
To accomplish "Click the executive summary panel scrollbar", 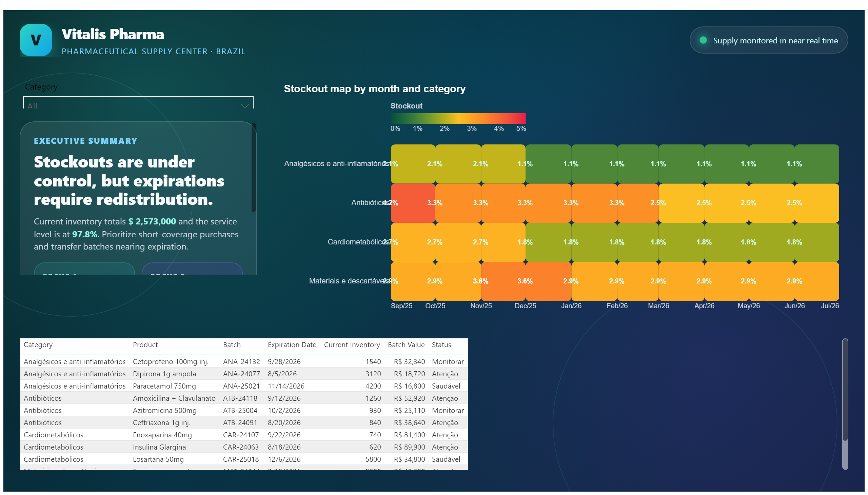I will 253,167.
